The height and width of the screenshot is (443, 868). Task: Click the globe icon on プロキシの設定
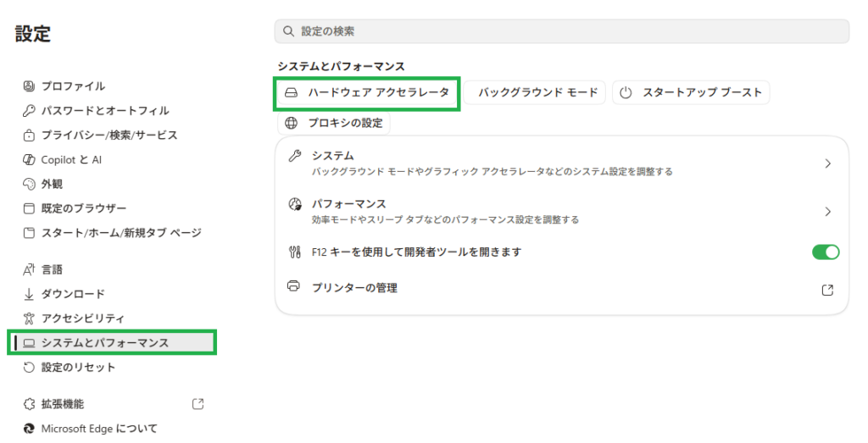tap(292, 123)
